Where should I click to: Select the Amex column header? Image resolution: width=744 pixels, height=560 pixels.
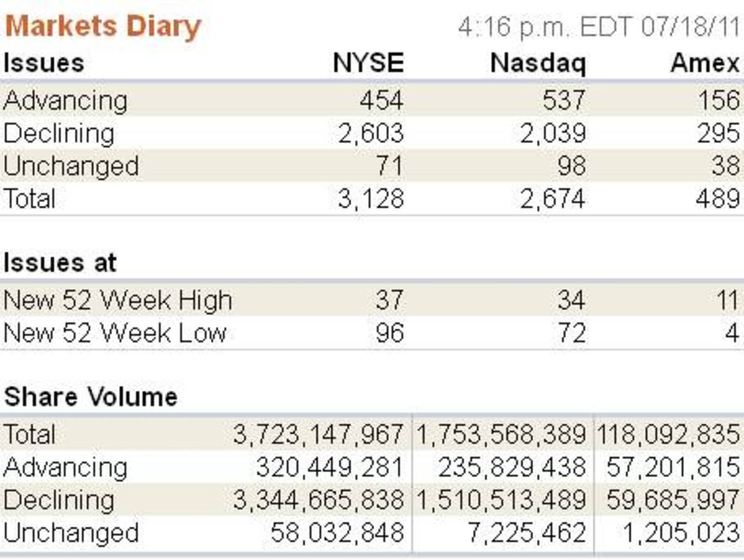(705, 63)
